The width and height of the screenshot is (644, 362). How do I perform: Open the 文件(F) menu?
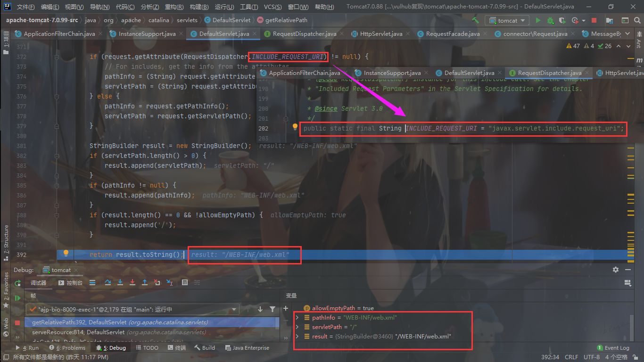click(25, 7)
